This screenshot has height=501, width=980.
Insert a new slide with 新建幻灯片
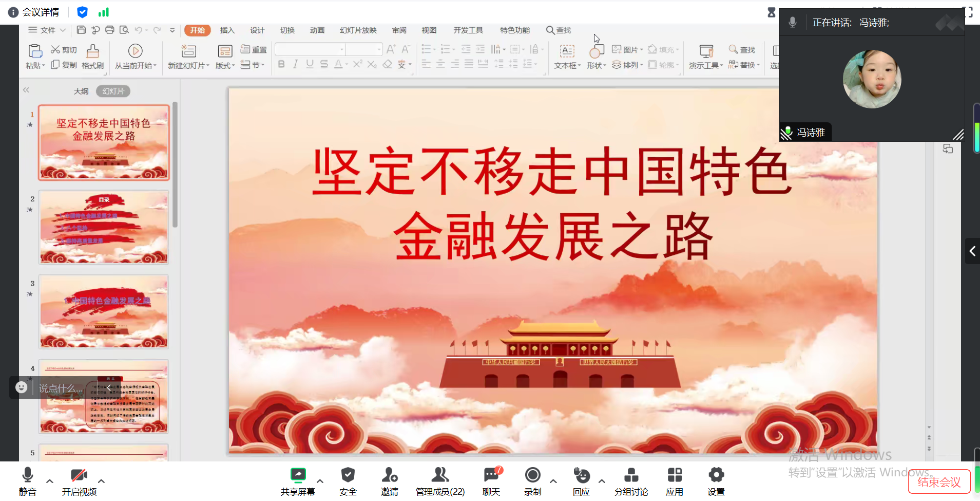point(187,57)
